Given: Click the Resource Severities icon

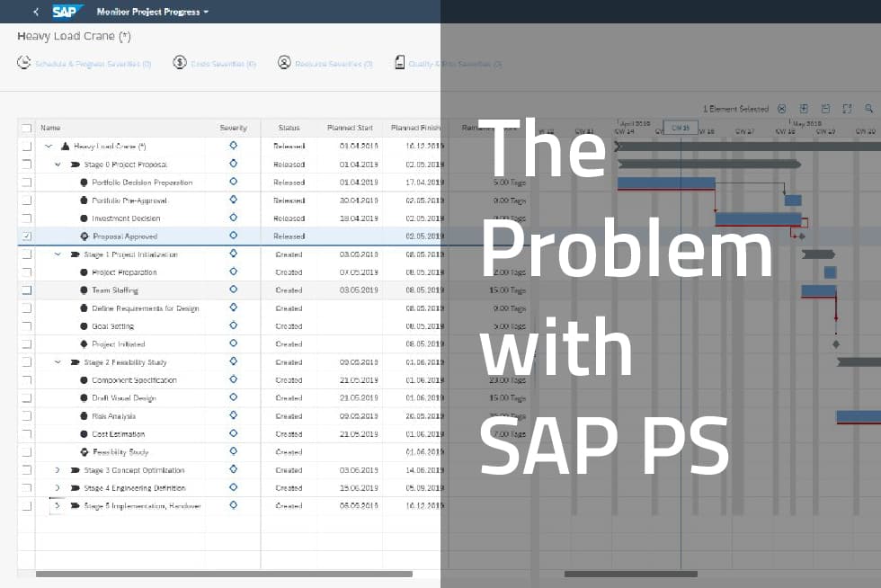Looking at the screenshot, I should click(x=285, y=62).
